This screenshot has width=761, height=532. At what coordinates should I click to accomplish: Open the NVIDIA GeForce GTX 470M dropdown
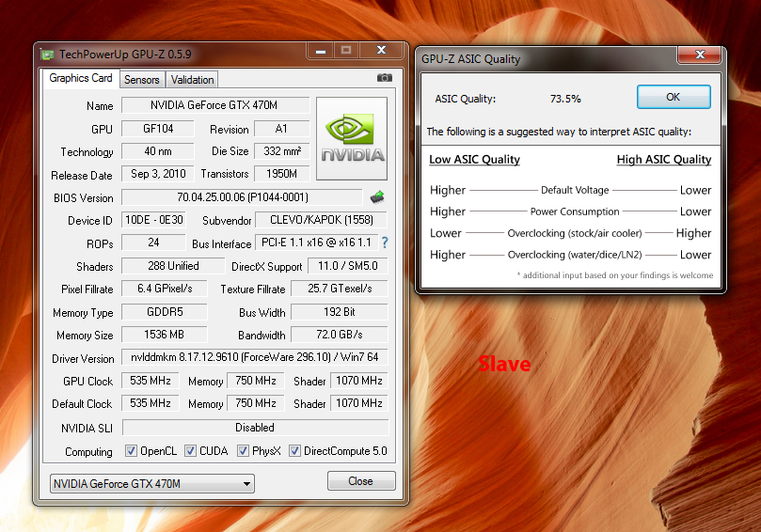click(x=151, y=483)
